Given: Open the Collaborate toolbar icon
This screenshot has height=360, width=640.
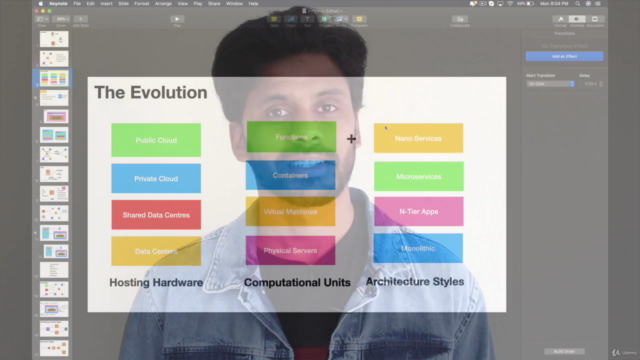Looking at the screenshot, I should tap(460, 19).
